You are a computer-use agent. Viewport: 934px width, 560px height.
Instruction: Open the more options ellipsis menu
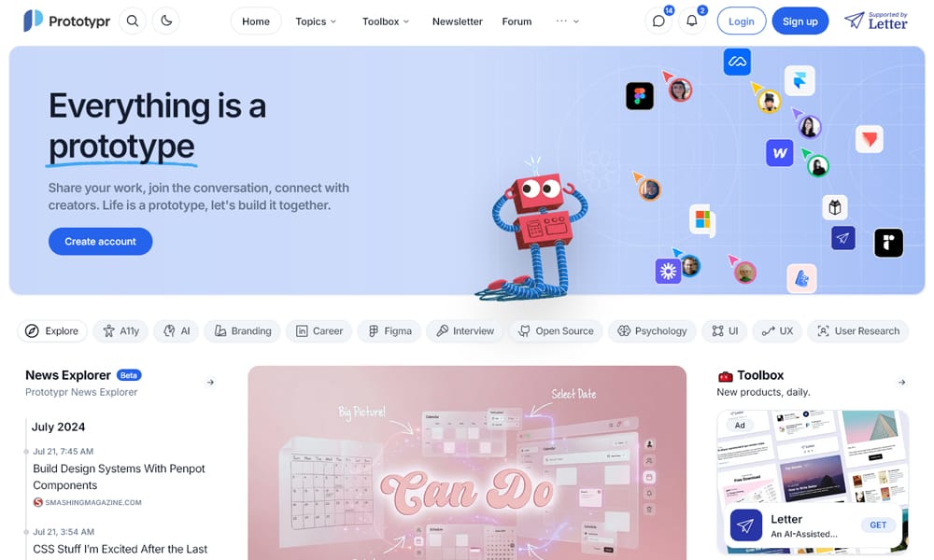tap(567, 21)
